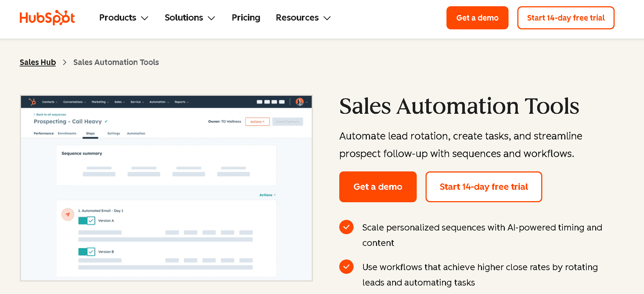Switch to the Enrollments tab
Viewport: 644px width, 294px height.
67,134
